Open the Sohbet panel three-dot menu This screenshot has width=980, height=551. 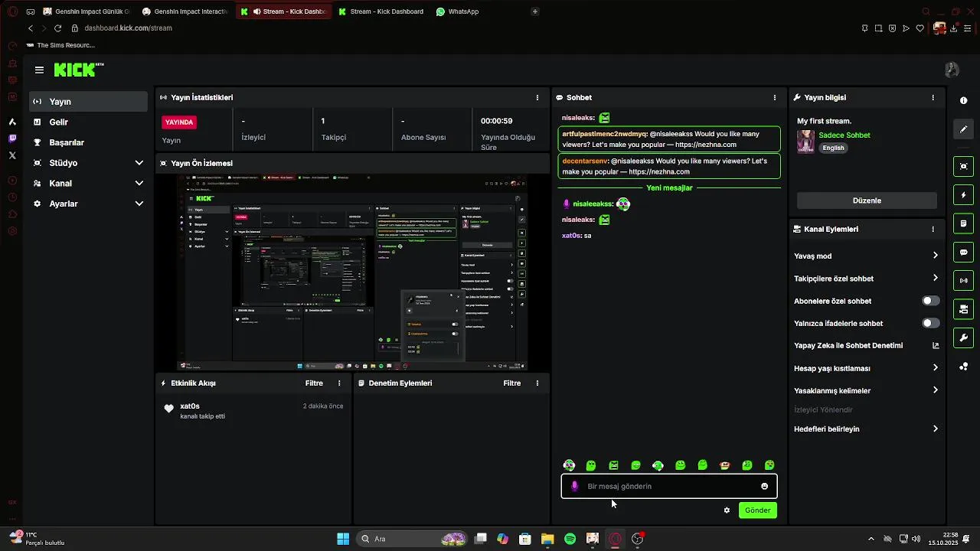775,98
